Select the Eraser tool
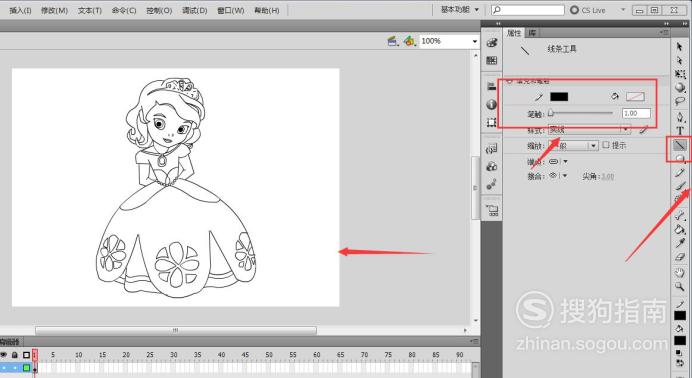692x378 pixels. 680,257
